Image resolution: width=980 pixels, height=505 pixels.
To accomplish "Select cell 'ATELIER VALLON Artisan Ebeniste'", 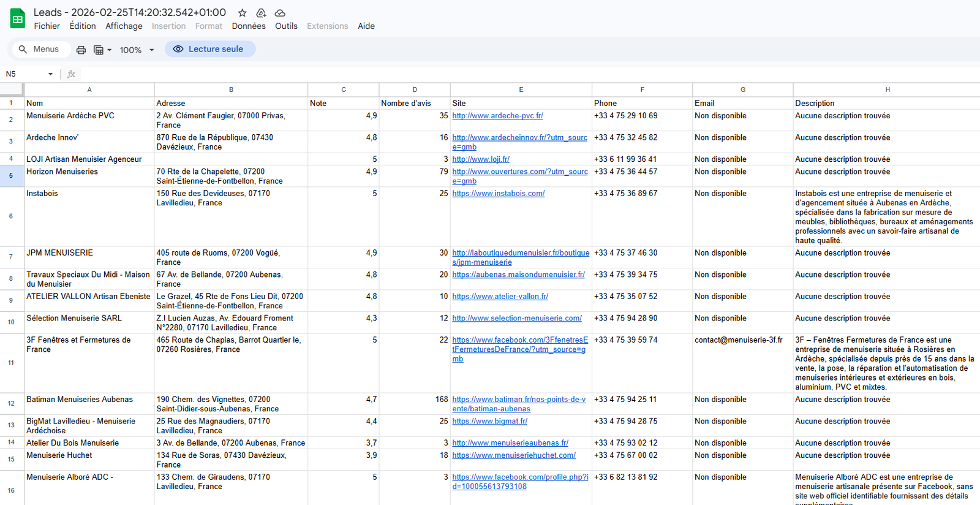I will coord(89,301).
